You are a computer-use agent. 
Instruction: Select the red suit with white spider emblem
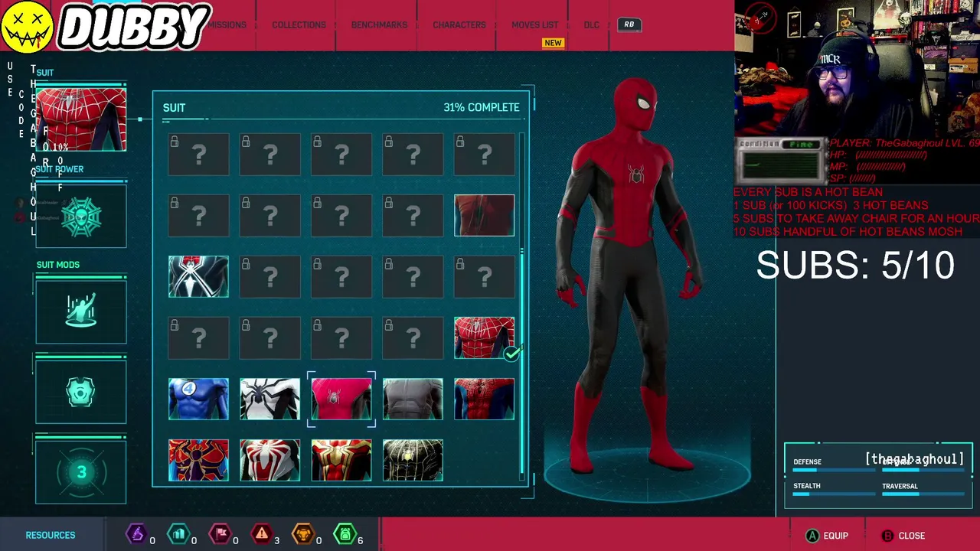click(x=269, y=460)
